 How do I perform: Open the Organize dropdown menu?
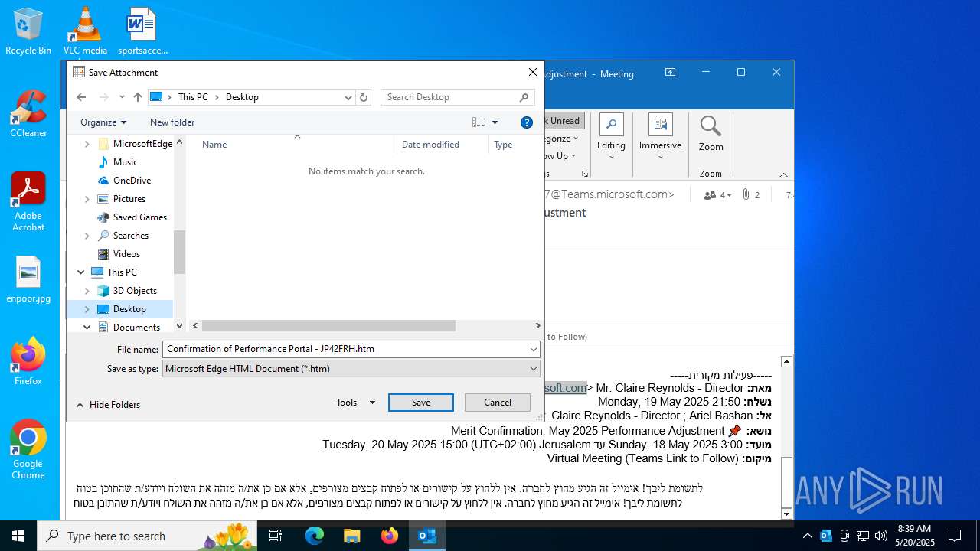coord(103,122)
